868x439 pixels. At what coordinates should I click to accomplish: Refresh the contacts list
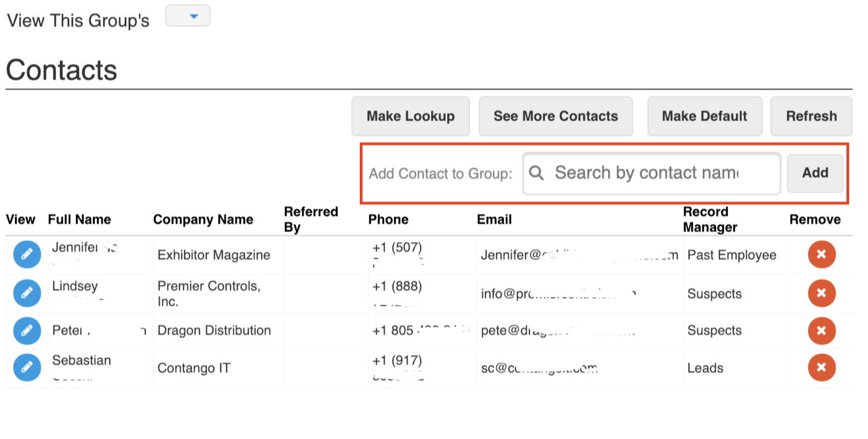coord(811,116)
